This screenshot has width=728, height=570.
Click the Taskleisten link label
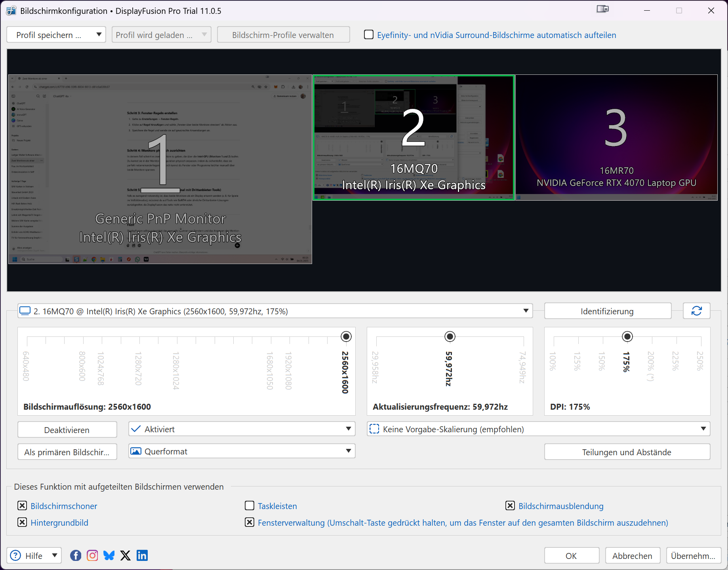click(277, 506)
